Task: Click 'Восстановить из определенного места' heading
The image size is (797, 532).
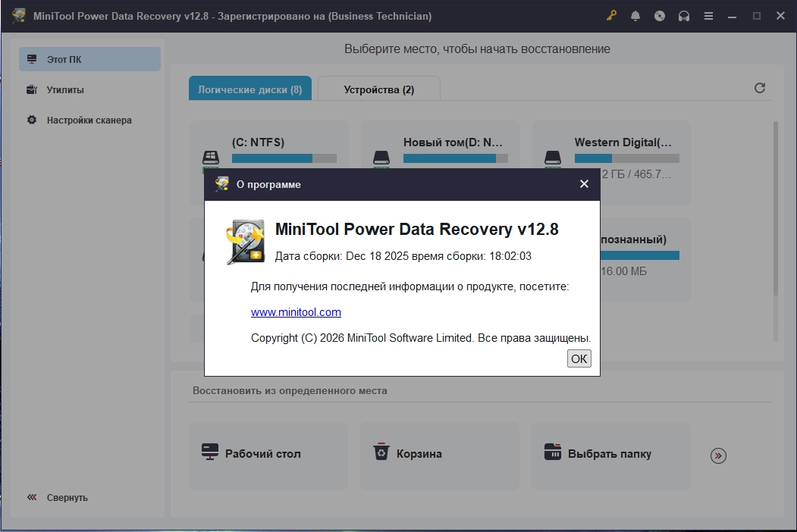Action: pos(290,391)
